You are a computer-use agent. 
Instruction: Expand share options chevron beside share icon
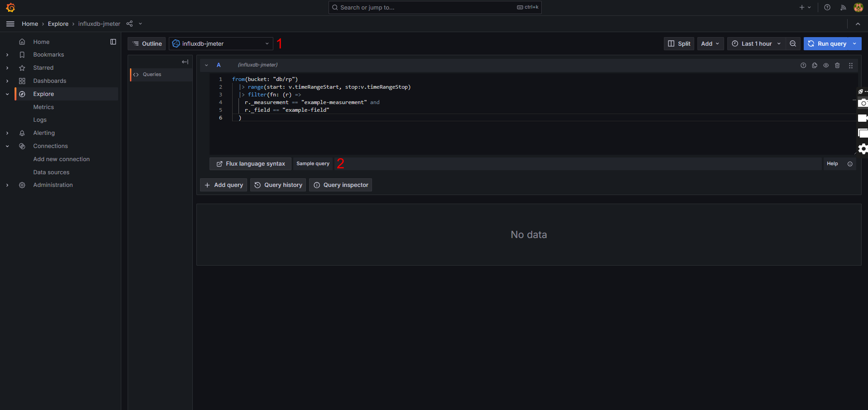140,24
